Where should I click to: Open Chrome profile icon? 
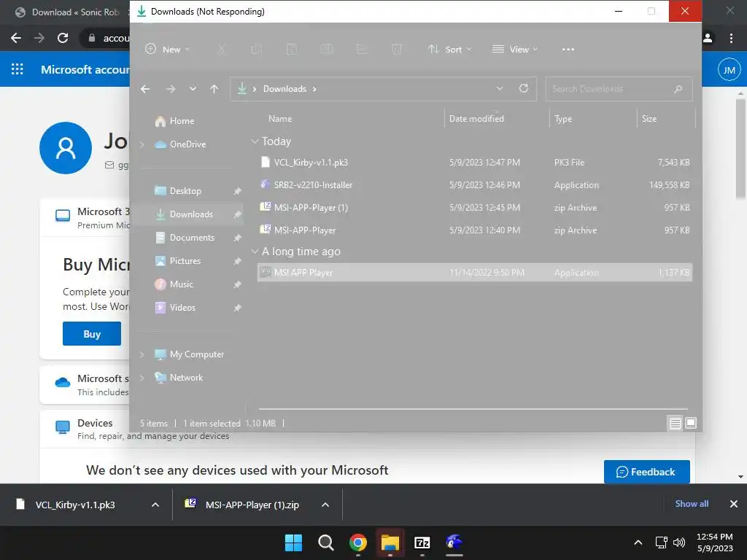[x=708, y=38]
